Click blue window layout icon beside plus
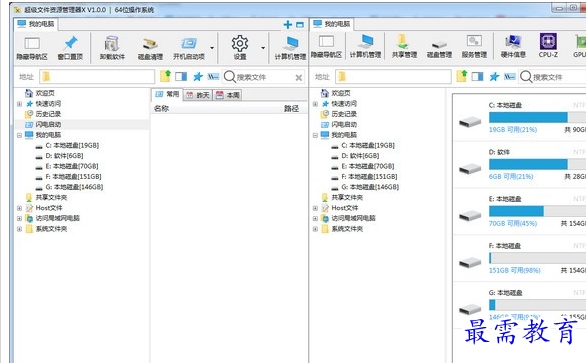 click(x=300, y=25)
